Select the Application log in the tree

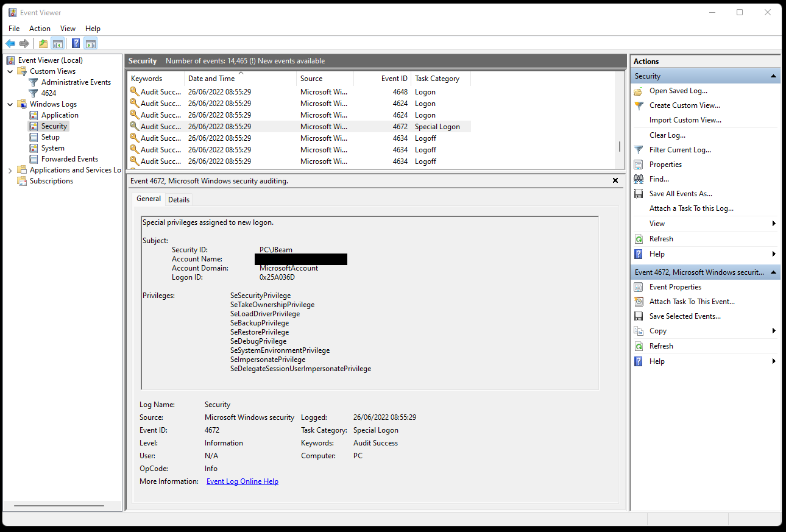pyautogui.click(x=60, y=115)
